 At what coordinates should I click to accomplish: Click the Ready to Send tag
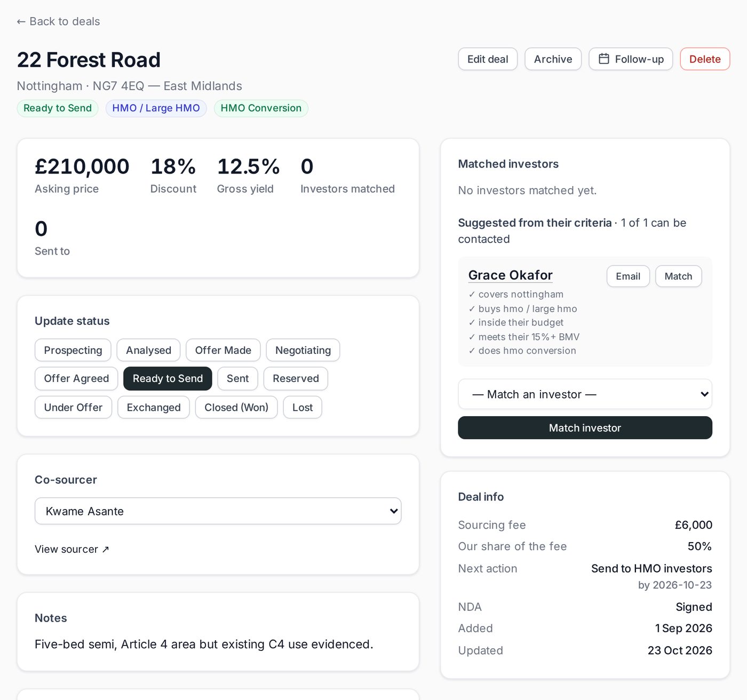click(58, 108)
